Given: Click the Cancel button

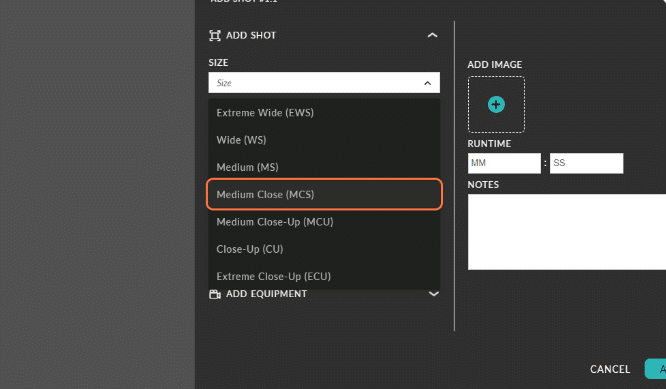Looking at the screenshot, I should 610,369.
